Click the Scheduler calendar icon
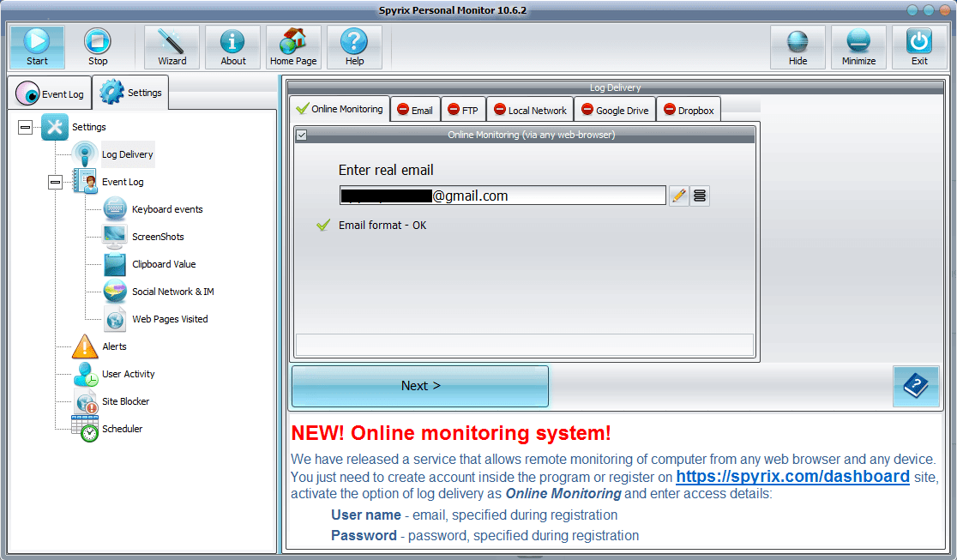957x560 pixels. pyautogui.click(x=85, y=429)
